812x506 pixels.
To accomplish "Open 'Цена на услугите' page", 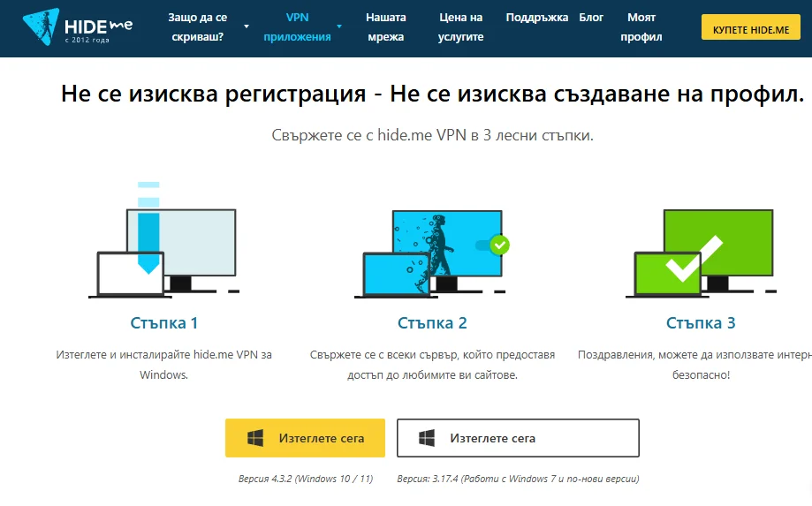I will click(x=460, y=26).
